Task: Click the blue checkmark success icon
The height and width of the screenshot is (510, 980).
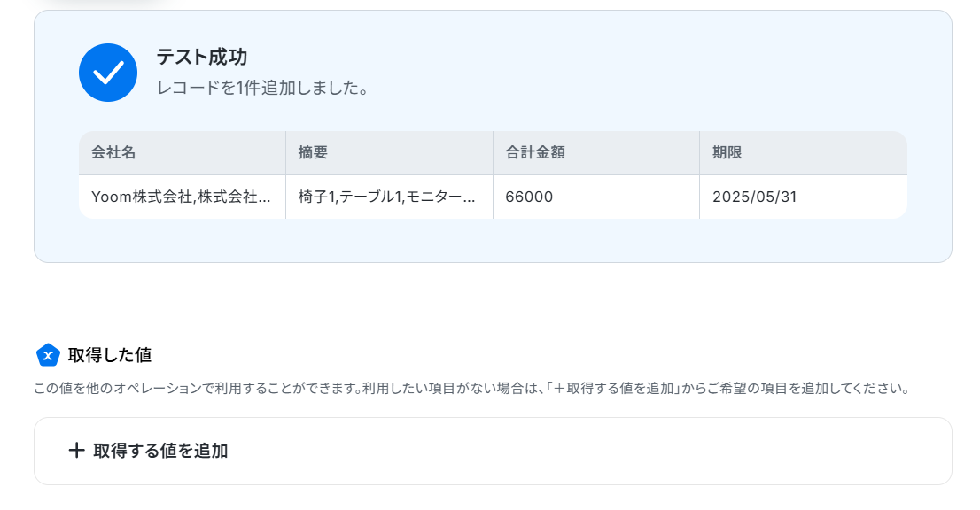Action: (x=108, y=73)
